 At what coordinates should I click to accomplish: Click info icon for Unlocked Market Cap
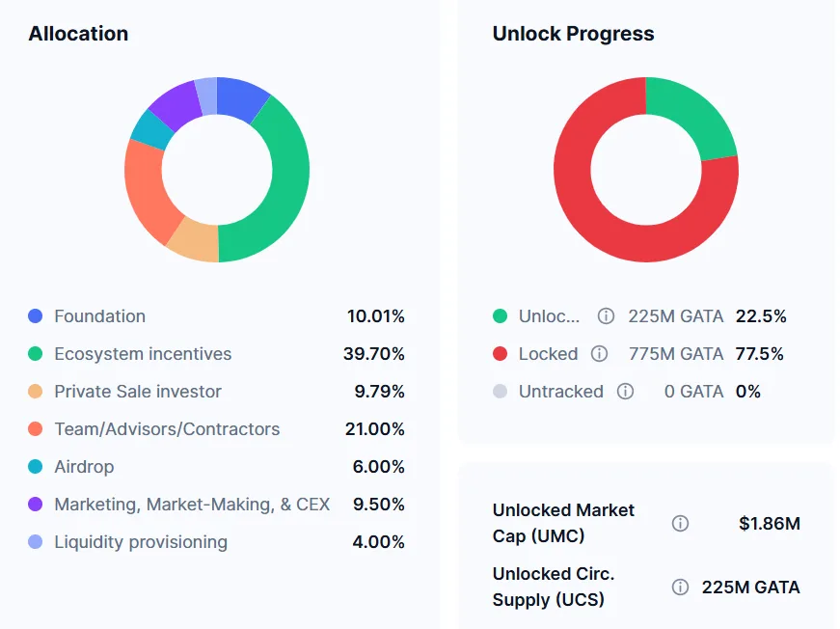[680, 524]
